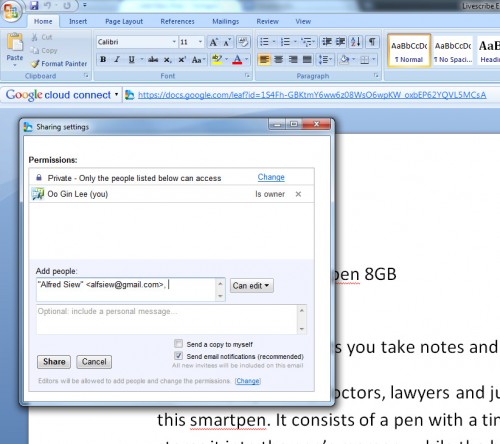The width and height of the screenshot is (500, 444).
Task: Open the Paste options arrow
Action: [15, 65]
